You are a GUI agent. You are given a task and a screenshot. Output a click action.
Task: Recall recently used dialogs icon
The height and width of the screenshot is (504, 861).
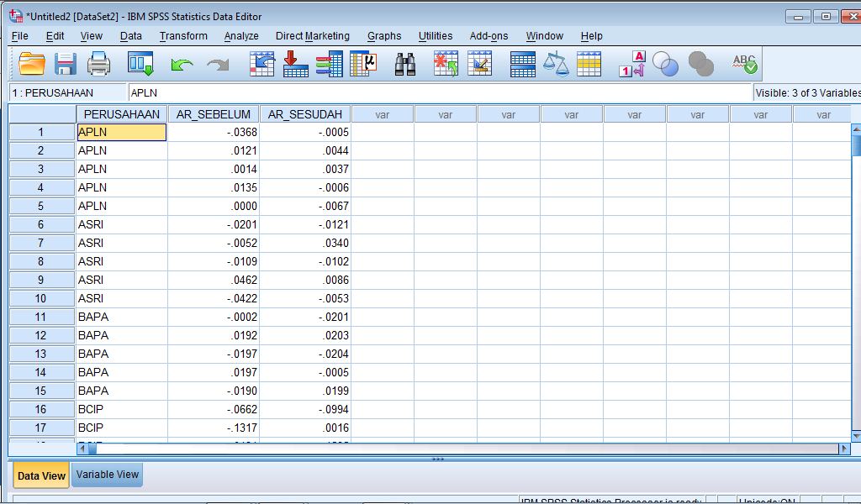click(x=141, y=64)
